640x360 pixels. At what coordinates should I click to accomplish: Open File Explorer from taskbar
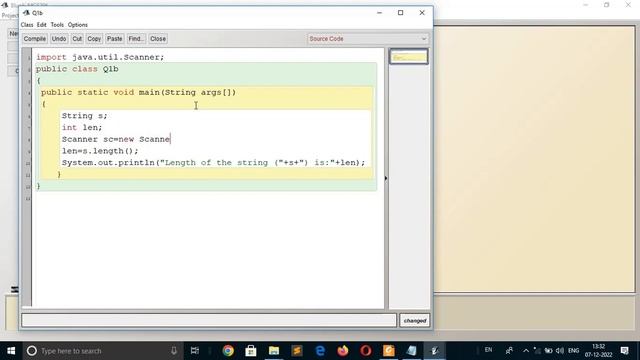click(274, 351)
